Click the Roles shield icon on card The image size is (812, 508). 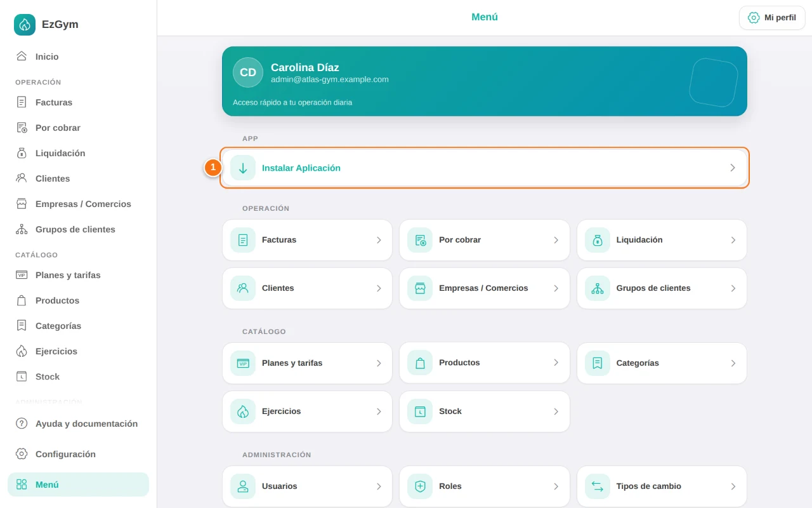tap(420, 486)
